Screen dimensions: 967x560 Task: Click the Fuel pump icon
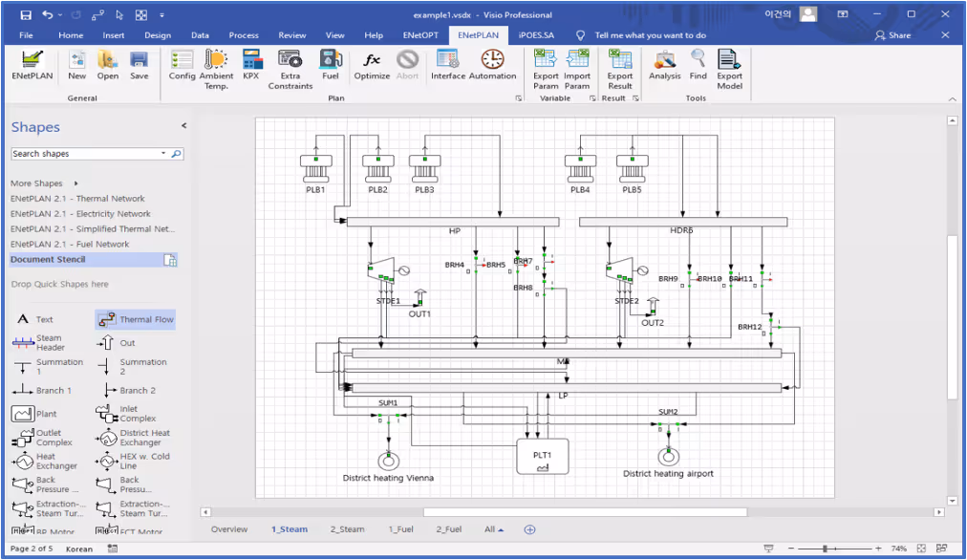pos(331,65)
